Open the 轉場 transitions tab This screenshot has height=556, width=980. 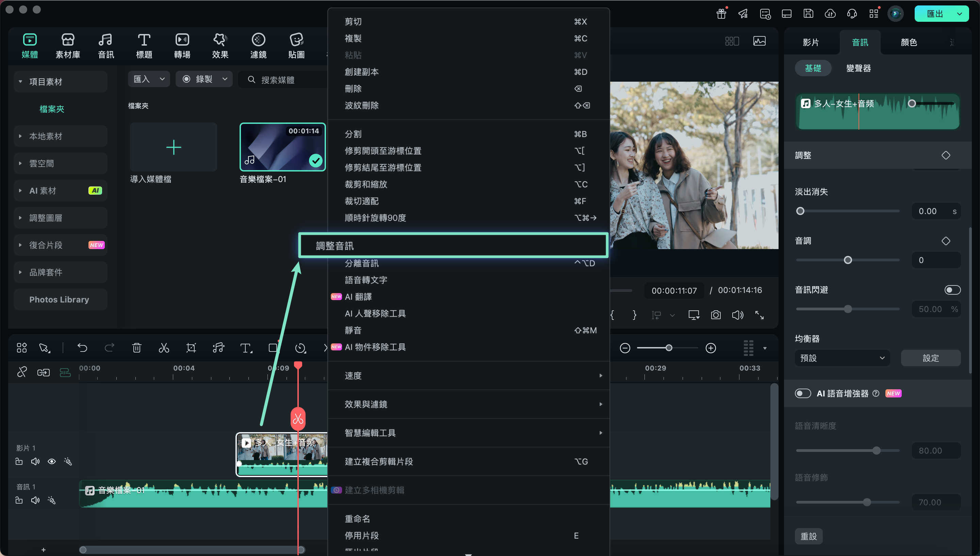182,46
